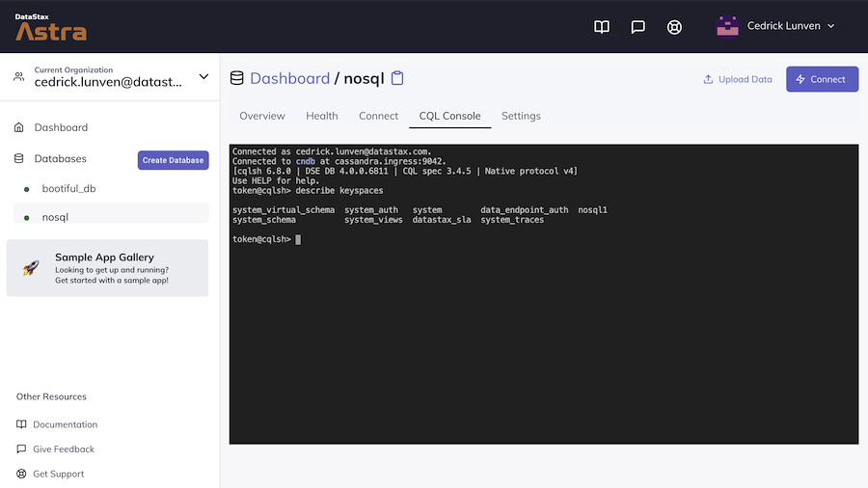Expand the Cedrick Lunven user menu chevron
Image resolution: width=868 pixels, height=488 pixels.
831,26
